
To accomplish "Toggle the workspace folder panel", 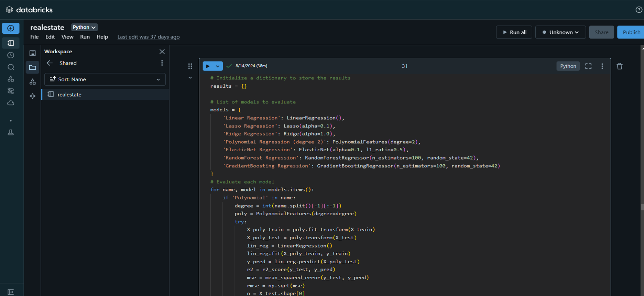I will 33,68.
